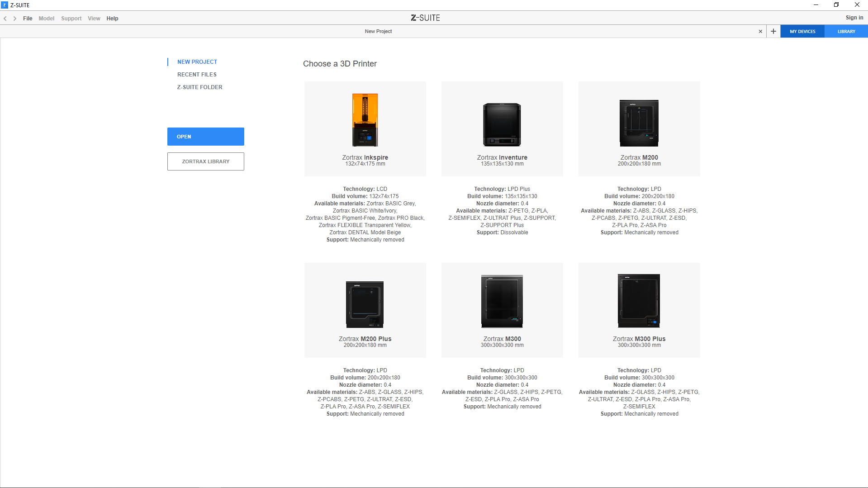Open the View menu
Screen dimensions: 868x488
(x=94, y=19)
